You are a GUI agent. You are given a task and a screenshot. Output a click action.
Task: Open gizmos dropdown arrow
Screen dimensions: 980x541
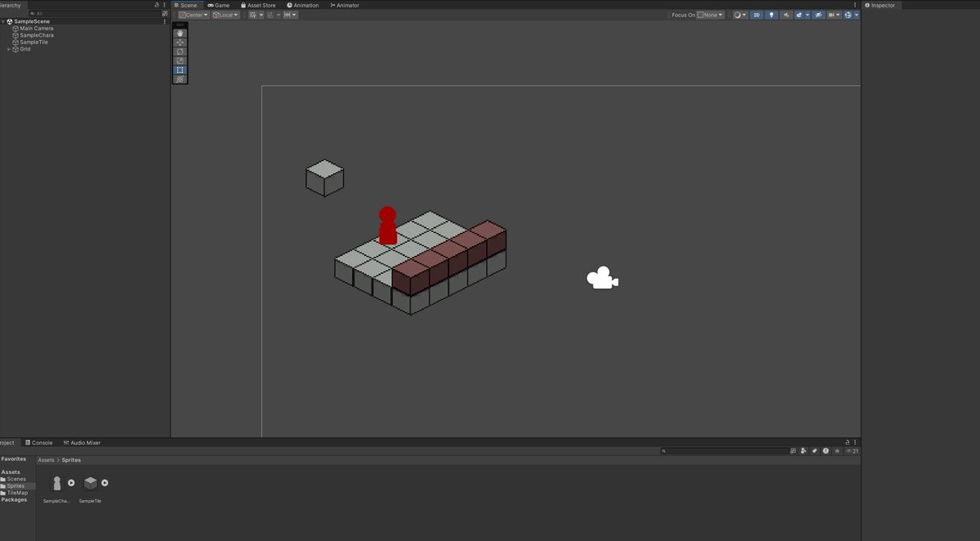(x=857, y=15)
